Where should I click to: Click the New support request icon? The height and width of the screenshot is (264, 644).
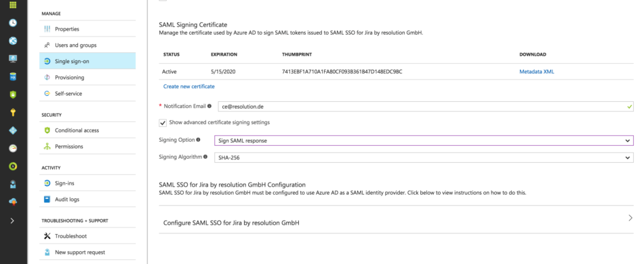point(47,252)
